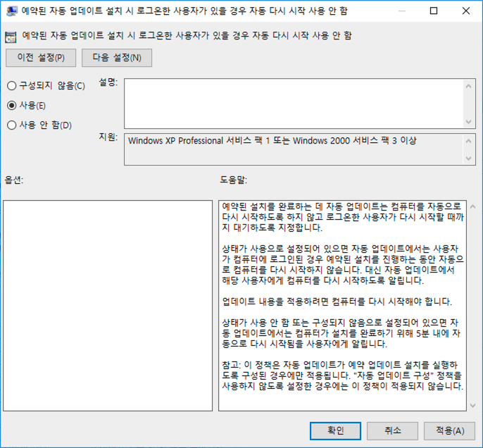Click the title bar application icon
Viewport: 483px width, 448px height.
click(x=12, y=11)
